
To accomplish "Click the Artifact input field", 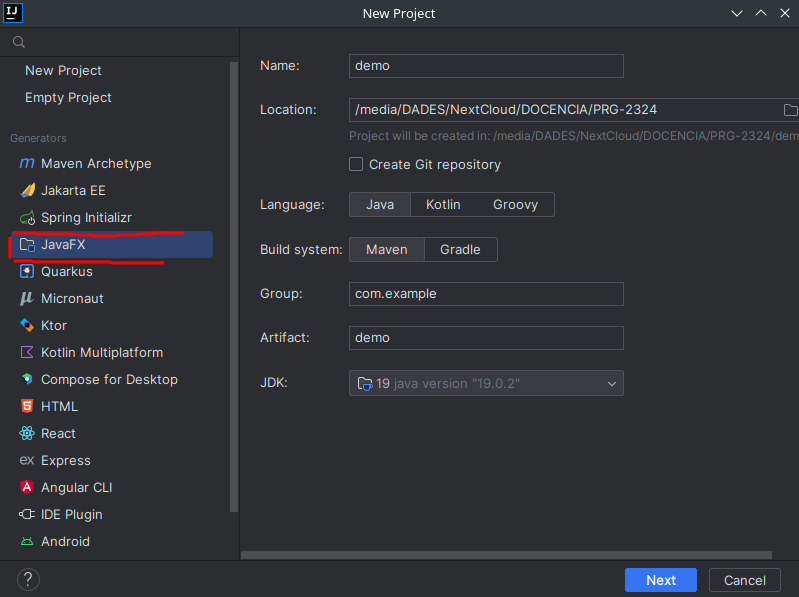I will [486, 338].
